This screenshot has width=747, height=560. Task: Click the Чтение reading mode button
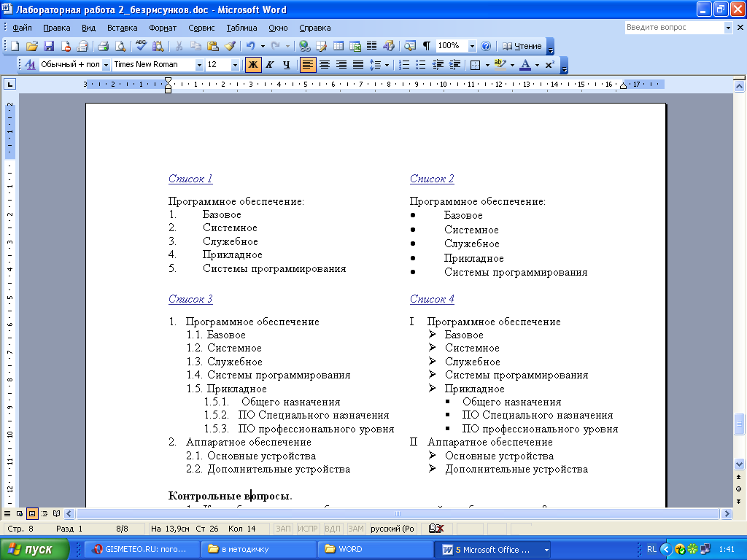click(x=522, y=46)
